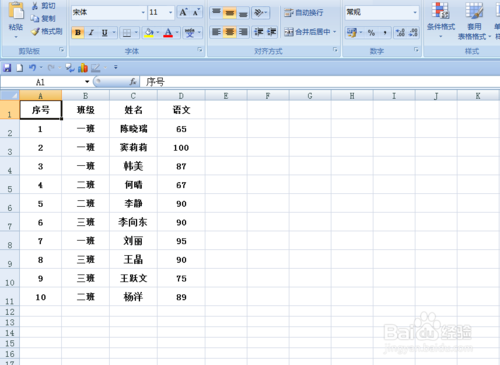Click the Format Painter (格式刷) icon
Screen dimensions: 500x365
[x=46, y=31]
